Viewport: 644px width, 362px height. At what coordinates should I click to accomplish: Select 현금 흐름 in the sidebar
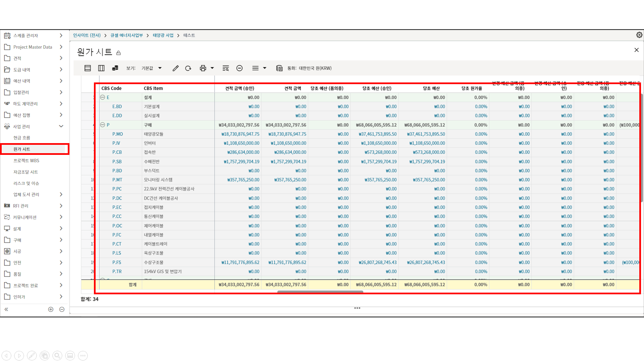22,138
